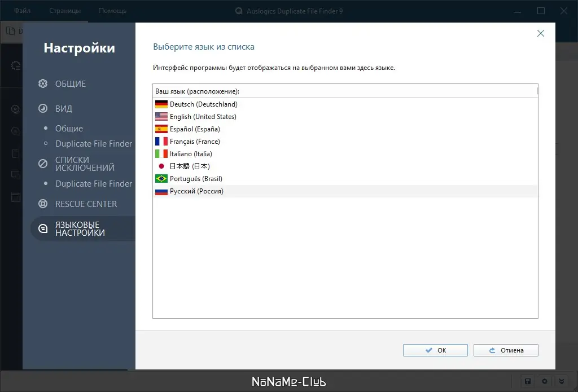Select Duplicate File Finder under СПИСКИ ИСКЛЮЧЕНИЙ
This screenshot has height=392, width=578.
point(94,183)
